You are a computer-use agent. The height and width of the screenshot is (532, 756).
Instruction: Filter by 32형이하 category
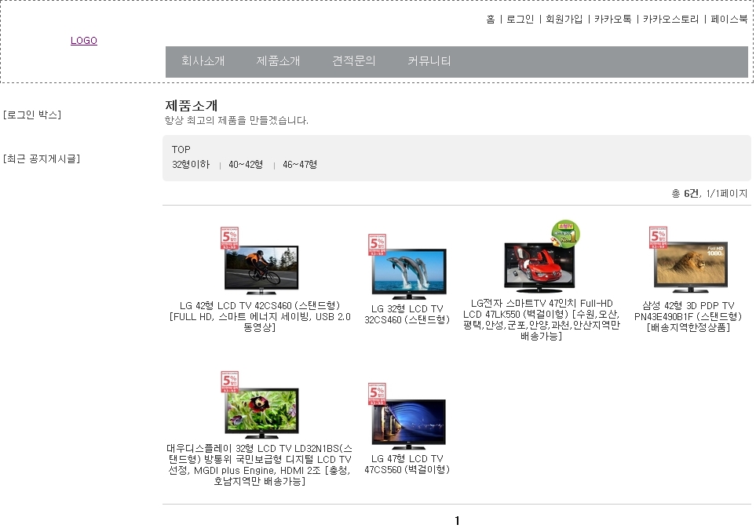click(191, 164)
